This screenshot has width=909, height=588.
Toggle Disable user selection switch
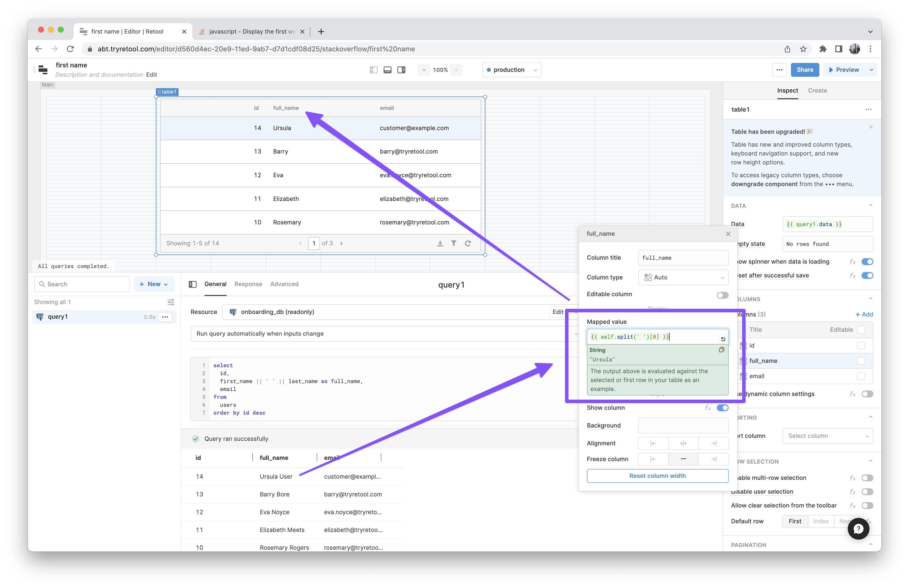coord(867,492)
